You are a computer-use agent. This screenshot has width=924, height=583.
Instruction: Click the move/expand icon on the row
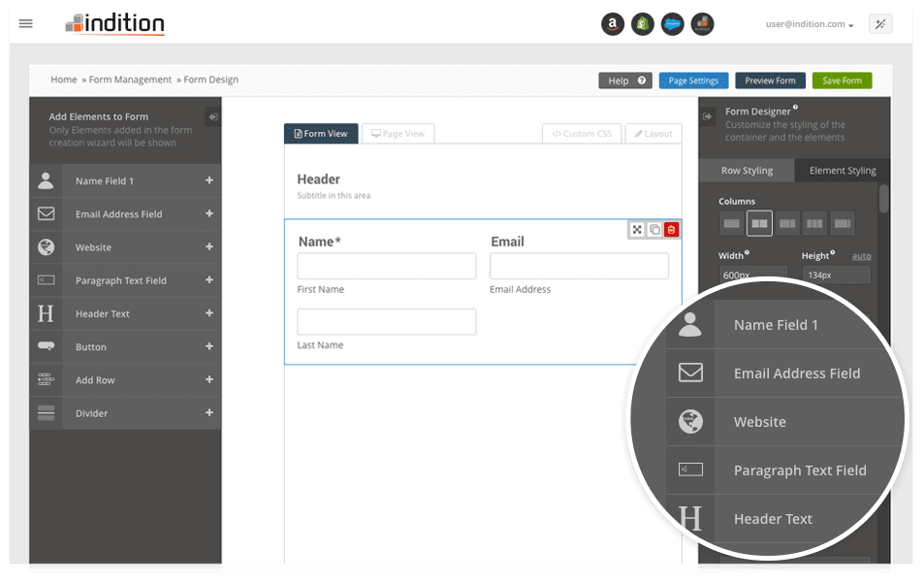coord(637,230)
